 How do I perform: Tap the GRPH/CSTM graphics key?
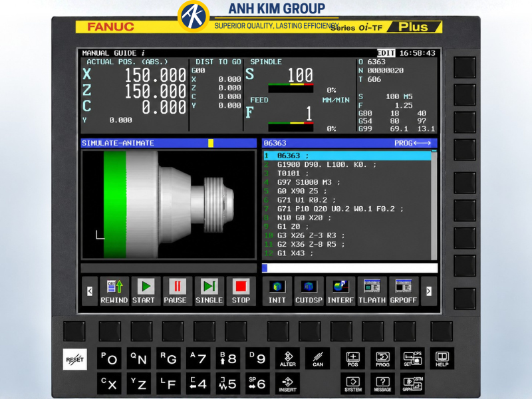click(x=412, y=384)
